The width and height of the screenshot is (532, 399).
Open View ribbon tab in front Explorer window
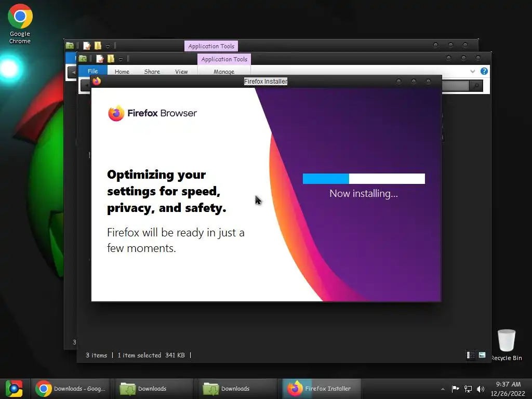[x=181, y=72]
